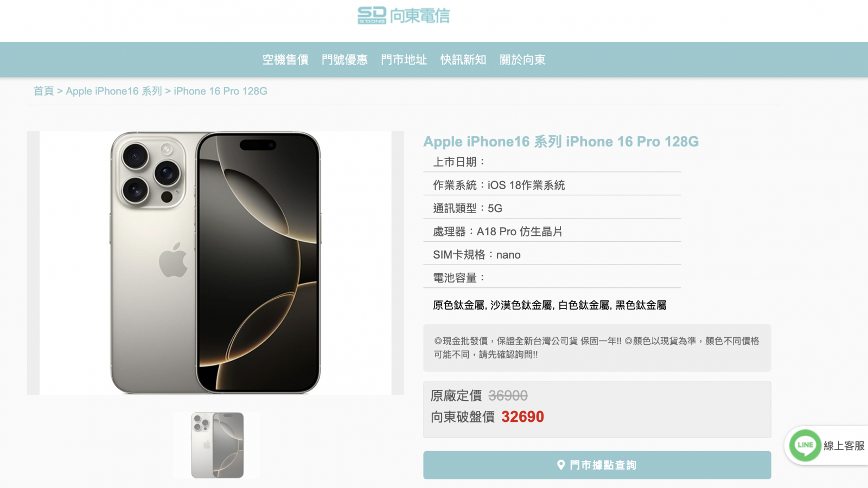The height and width of the screenshot is (488, 868).
Task: Click the 線上客服 label text
Action: [844, 446]
